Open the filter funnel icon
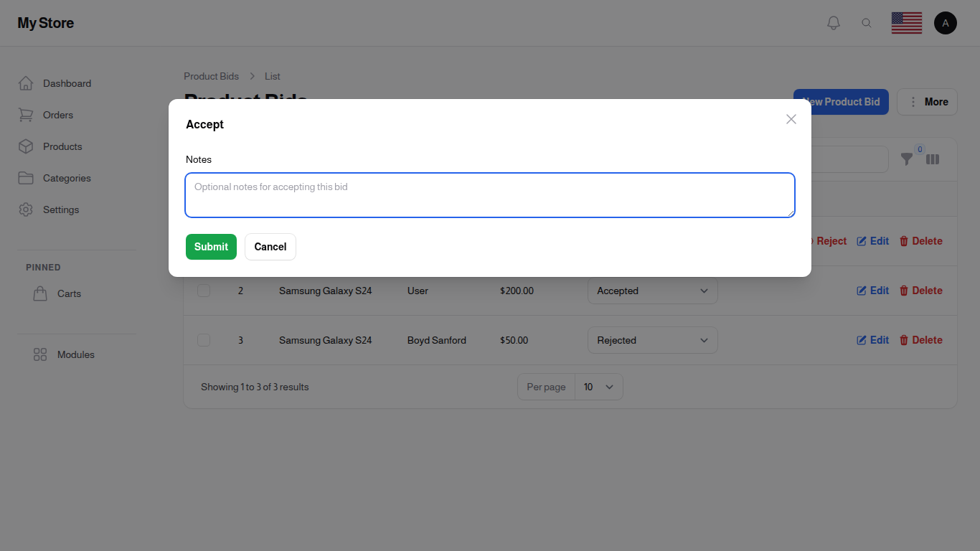 (907, 159)
